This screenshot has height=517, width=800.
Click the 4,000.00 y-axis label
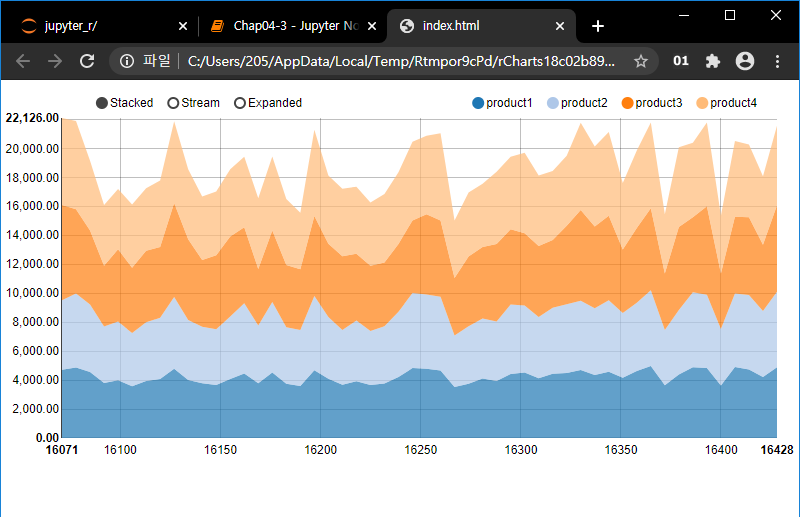point(35,380)
